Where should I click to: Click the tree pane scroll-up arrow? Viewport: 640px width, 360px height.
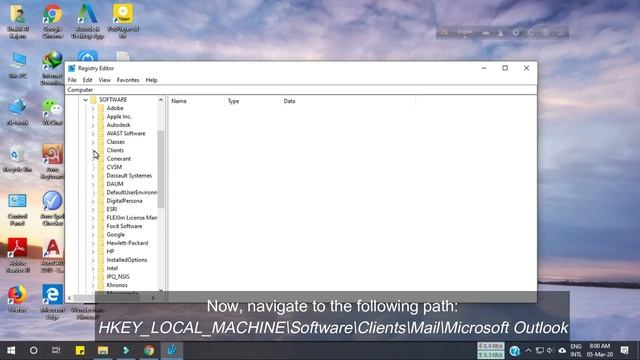(161, 100)
